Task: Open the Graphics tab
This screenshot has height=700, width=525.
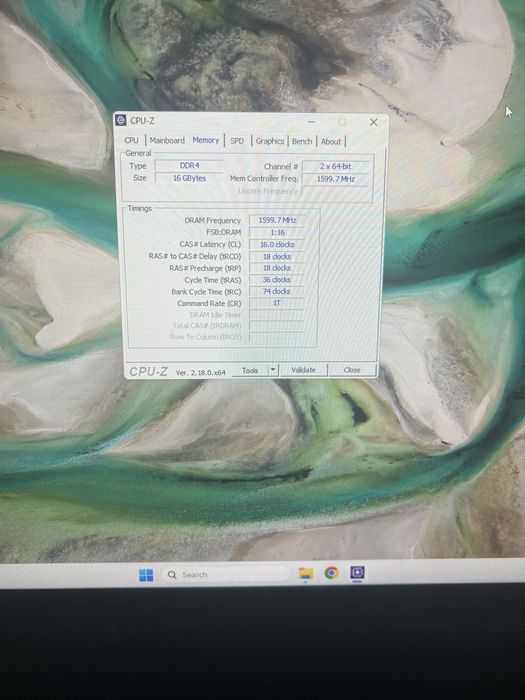Action: (270, 141)
